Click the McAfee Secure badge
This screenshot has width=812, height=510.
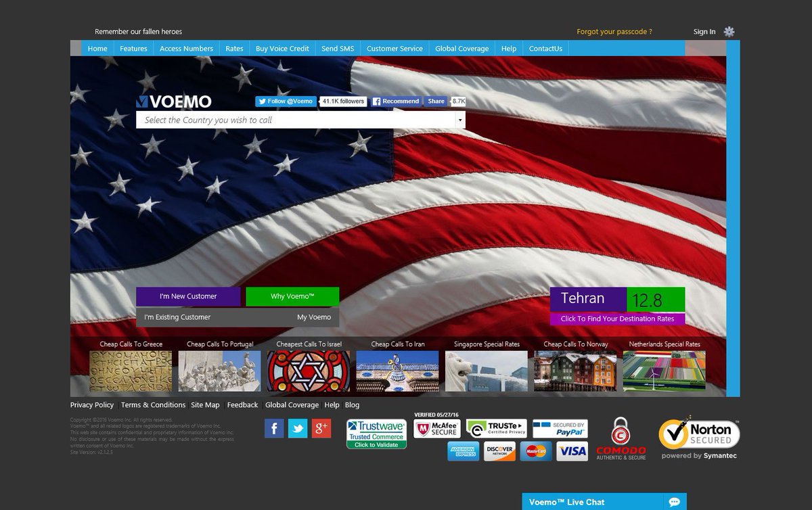436,428
